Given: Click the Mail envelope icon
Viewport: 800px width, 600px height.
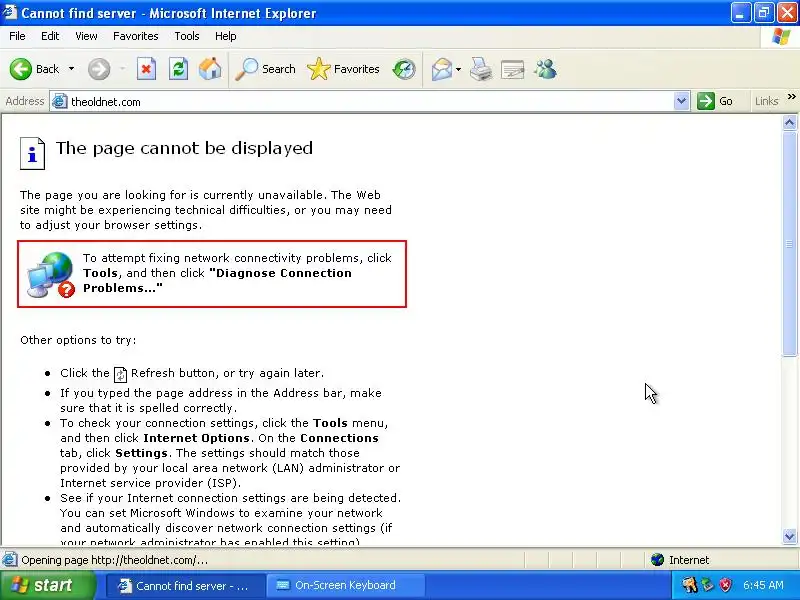Looking at the screenshot, I should (x=441, y=69).
